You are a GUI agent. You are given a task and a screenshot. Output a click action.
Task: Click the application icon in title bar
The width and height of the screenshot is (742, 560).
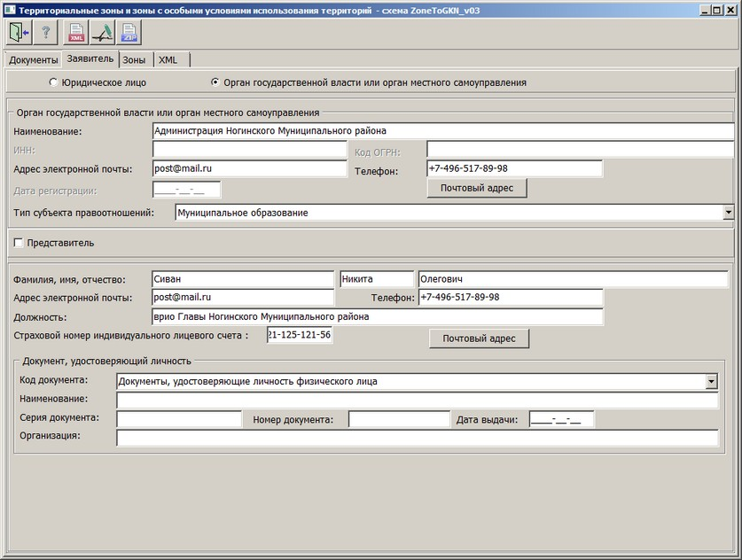[8, 8]
